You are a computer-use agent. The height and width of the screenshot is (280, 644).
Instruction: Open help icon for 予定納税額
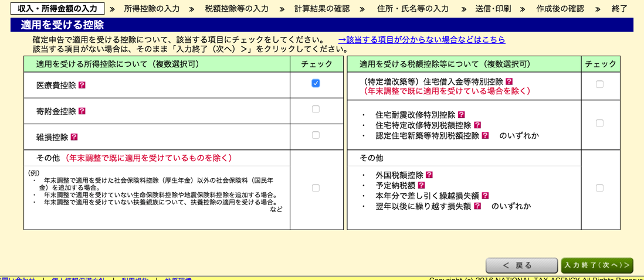click(421, 185)
